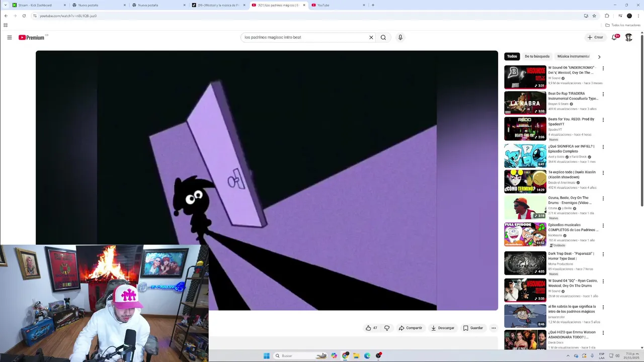Select the Música instrumental filter chip

[573, 56]
